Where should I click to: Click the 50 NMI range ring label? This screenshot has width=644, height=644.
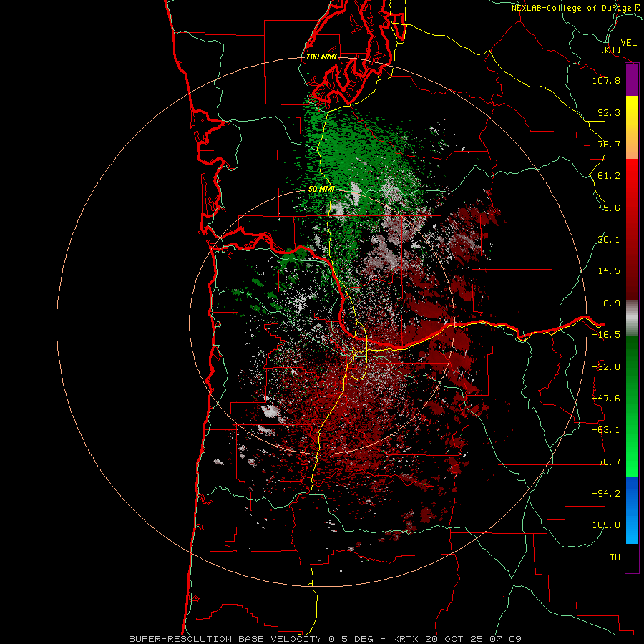pos(321,190)
